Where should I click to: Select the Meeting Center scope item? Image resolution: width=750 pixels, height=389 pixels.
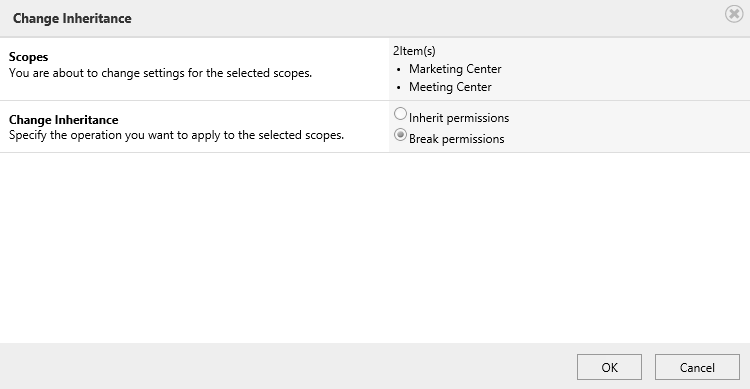(x=450, y=87)
